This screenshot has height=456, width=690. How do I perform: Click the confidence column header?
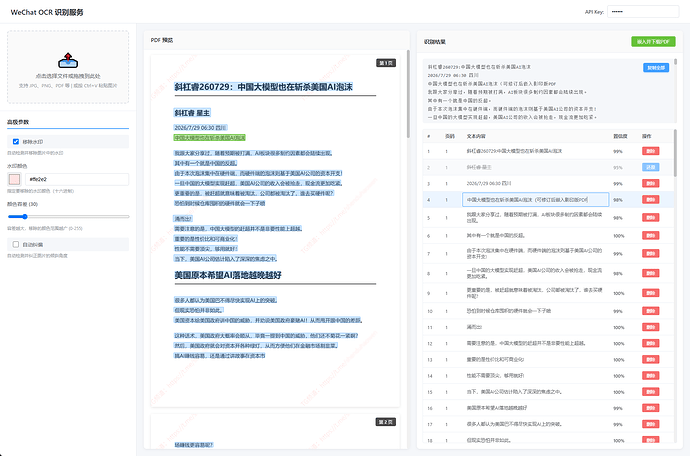click(620, 136)
